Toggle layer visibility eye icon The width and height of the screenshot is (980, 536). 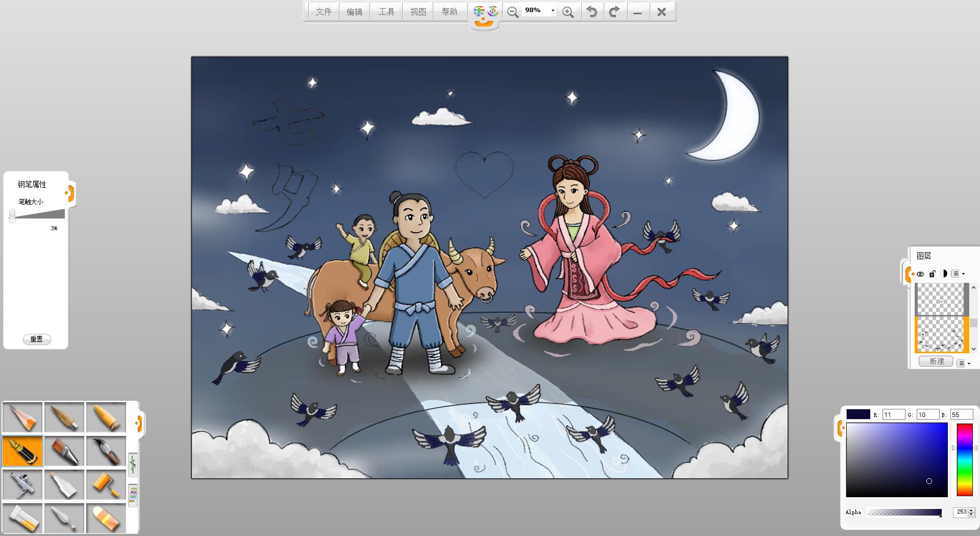920,274
